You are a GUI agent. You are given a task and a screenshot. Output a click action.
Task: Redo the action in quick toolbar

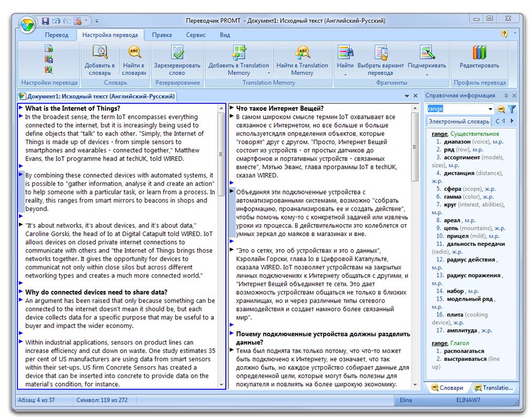(67, 21)
